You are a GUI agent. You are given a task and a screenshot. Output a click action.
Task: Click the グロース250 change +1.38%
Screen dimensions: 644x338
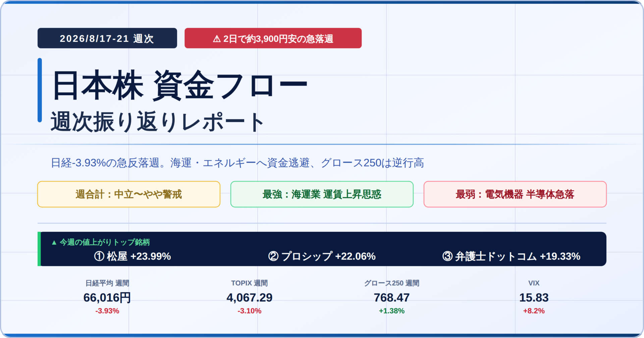click(392, 311)
